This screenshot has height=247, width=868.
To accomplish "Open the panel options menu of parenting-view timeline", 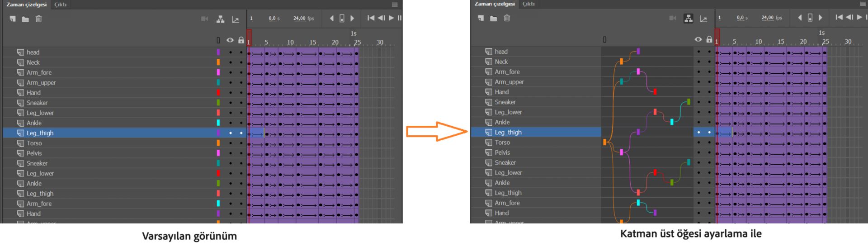I will click(863, 4).
